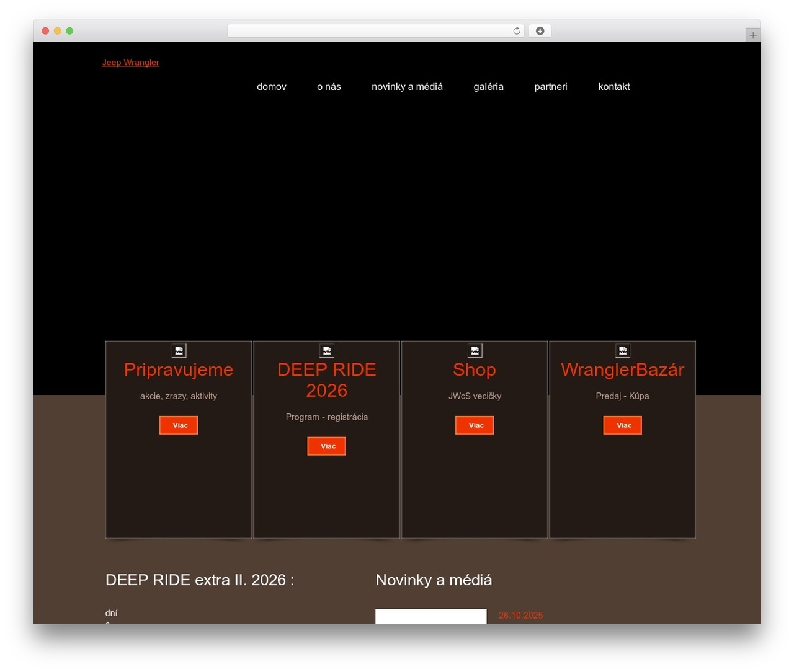Click the 26.10.2025 news date

521,616
